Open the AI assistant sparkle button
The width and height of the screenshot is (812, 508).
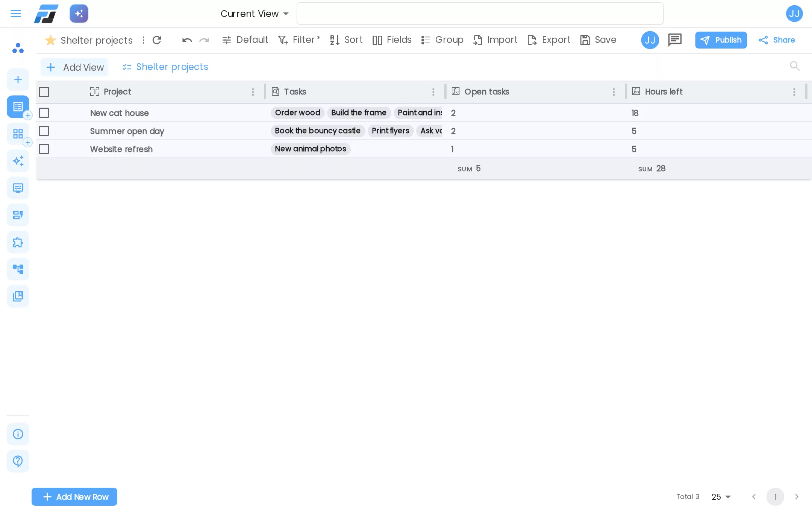click(x=79, y=14)
